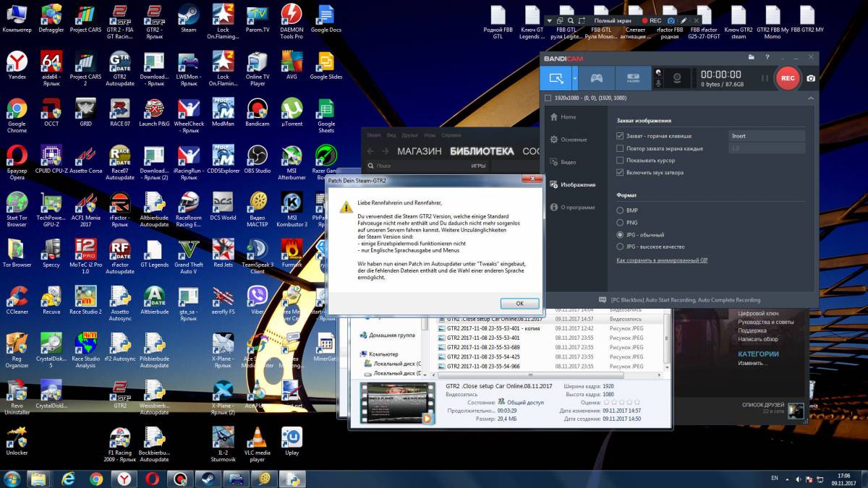Screen dimensions: 868x488
Task: Click the Bandicam help question mark icon
Action: (x=767, y=57)
